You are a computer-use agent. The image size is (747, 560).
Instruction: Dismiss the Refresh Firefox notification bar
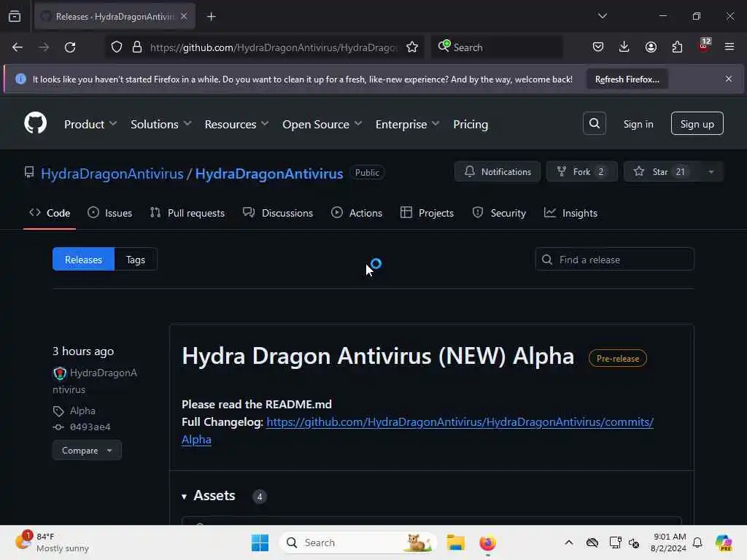(x=729, y=79)
